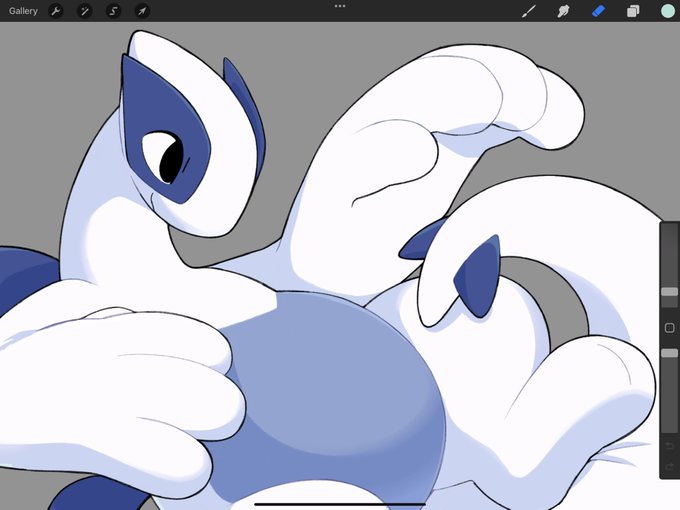Open the Layers panel
This screenshot has height=510, width=680.
[x=633, y=11]
